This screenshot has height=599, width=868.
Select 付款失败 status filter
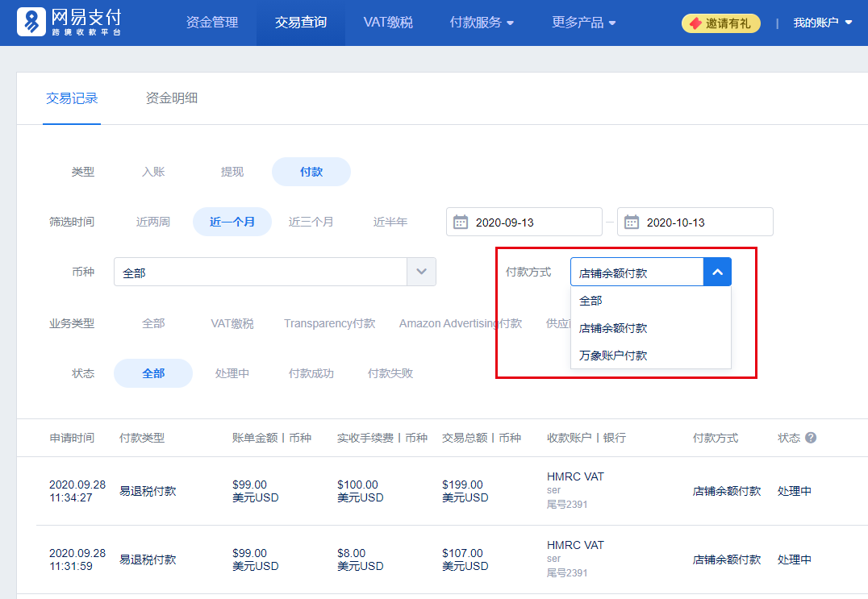point(390,372)
